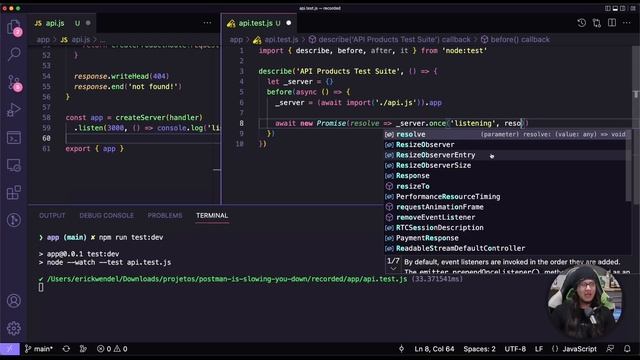Choose PerformanceResourceTiming suggestion
The height and width of the screenshot is (360, 640).
505,196
